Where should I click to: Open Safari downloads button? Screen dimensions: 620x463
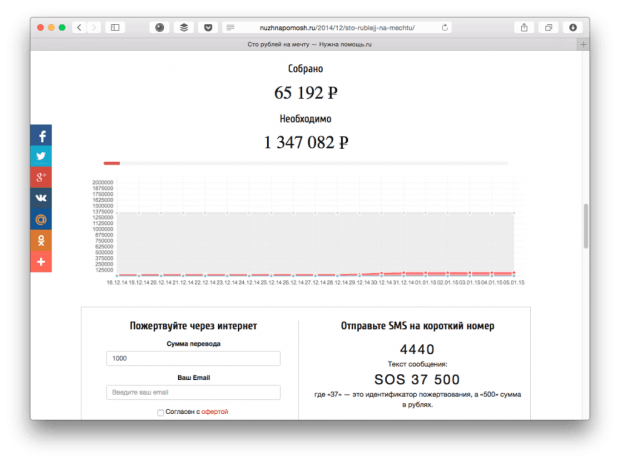click(574, 27)
